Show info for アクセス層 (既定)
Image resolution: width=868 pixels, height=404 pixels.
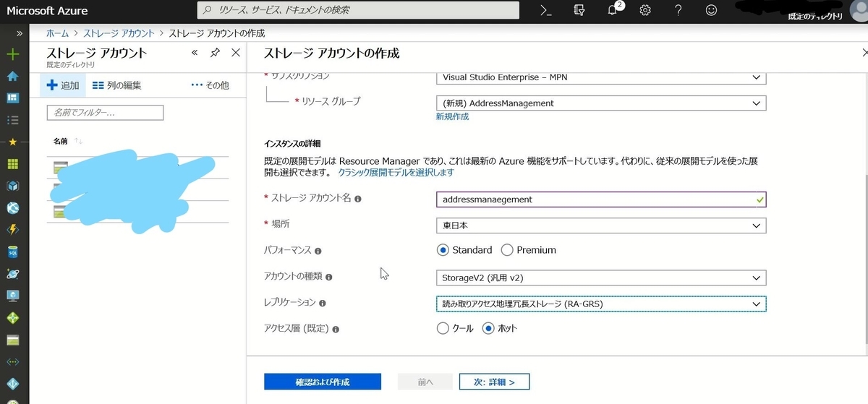click(x=336, y=329)
